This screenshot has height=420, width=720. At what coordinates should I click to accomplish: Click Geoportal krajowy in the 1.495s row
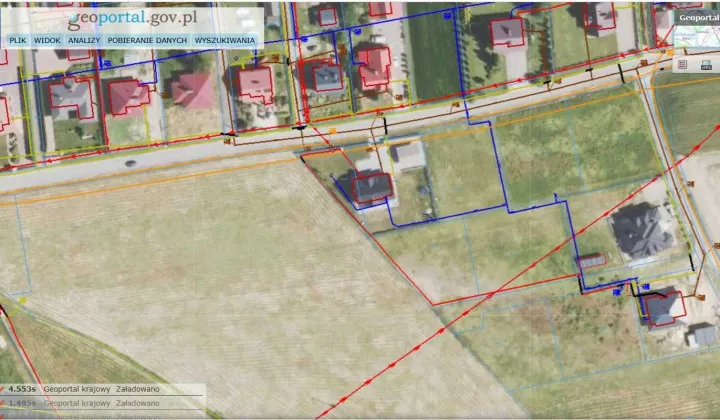[77, 403]
